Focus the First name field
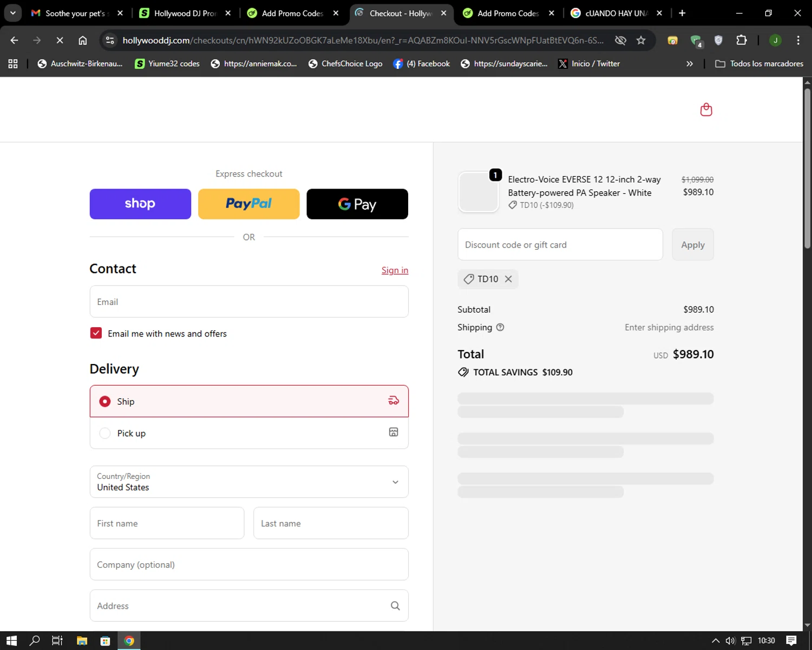812x650 pixels. coord(167,523)
